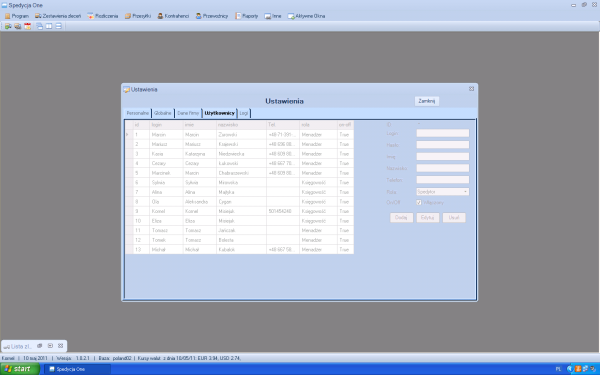This screenshot has height=375, width=600.
Task: Open the Kontrahenci menu
Action: [x=173, y=16]
